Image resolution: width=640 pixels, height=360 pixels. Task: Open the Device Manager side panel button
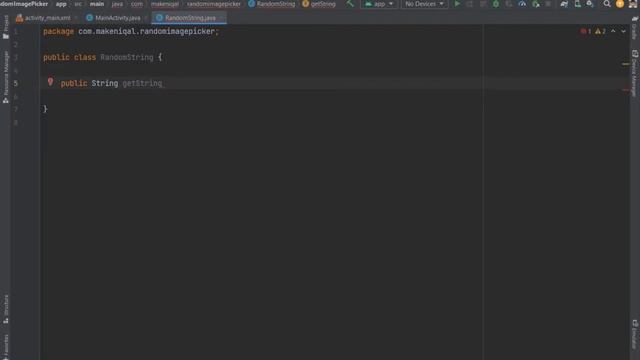click(x=634, y=73)
